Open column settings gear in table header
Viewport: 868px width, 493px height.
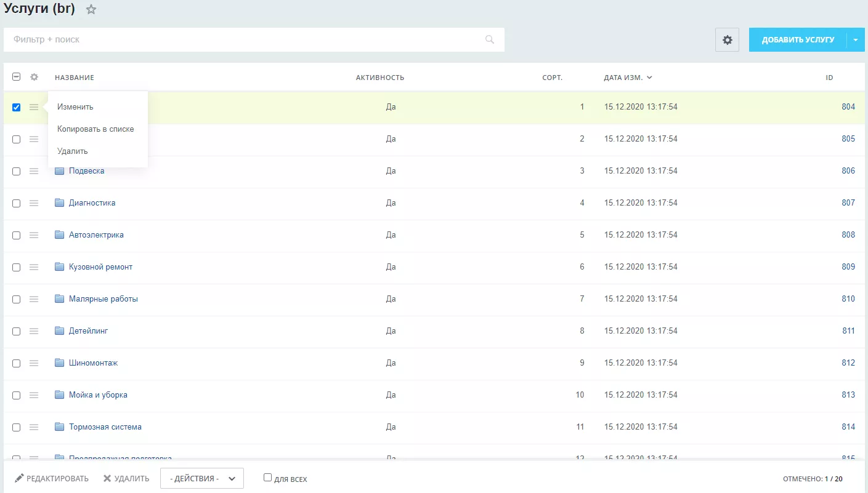[x=34, y=78]
